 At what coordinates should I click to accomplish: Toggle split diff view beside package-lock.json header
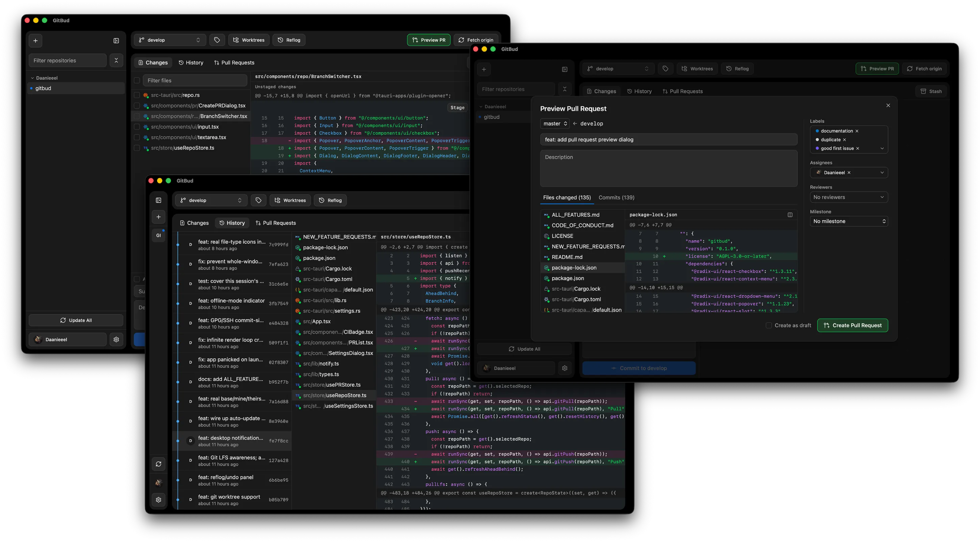[790, 215]
